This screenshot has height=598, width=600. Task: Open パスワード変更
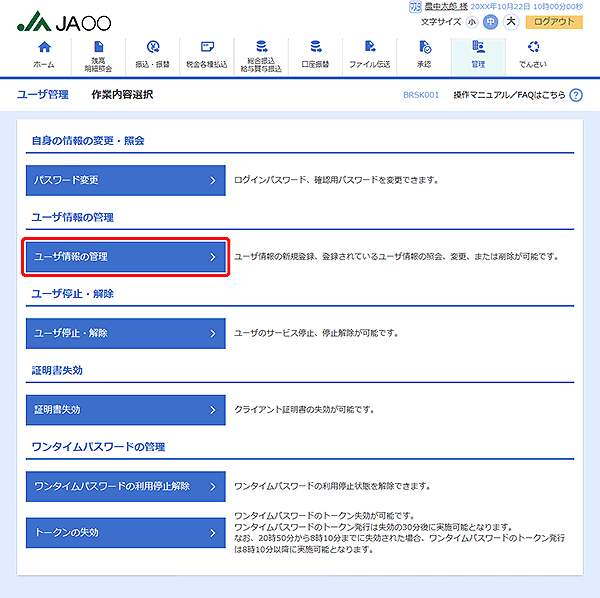coord(126,180)
